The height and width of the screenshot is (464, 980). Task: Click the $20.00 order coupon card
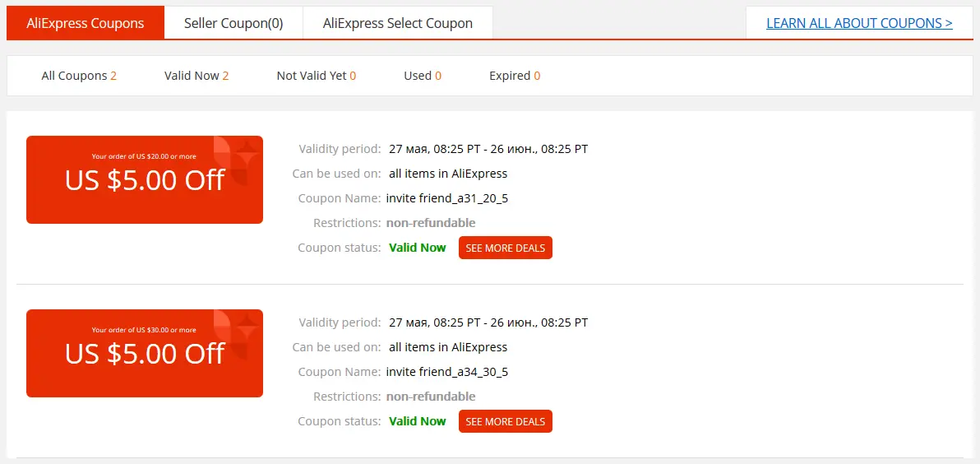point(145,179)
